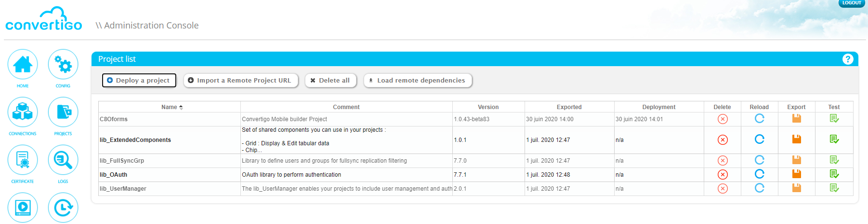The image size is (868, 224).
Task: Log out using the LOGOUT button
Action: click(852, 3)
